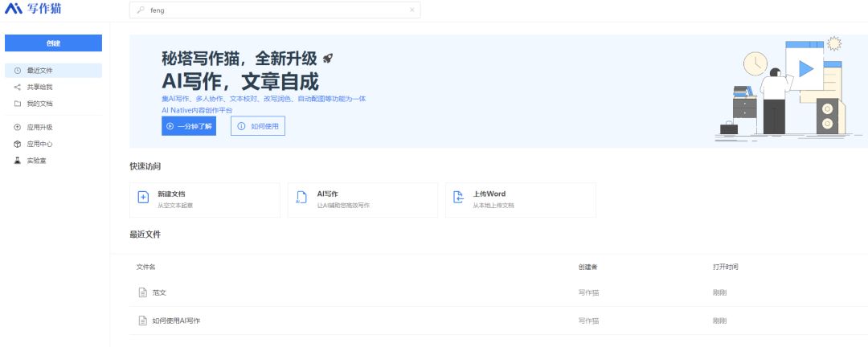Clear the search field with the X icon
868x347 pixels.
click(x=411, y=10)
